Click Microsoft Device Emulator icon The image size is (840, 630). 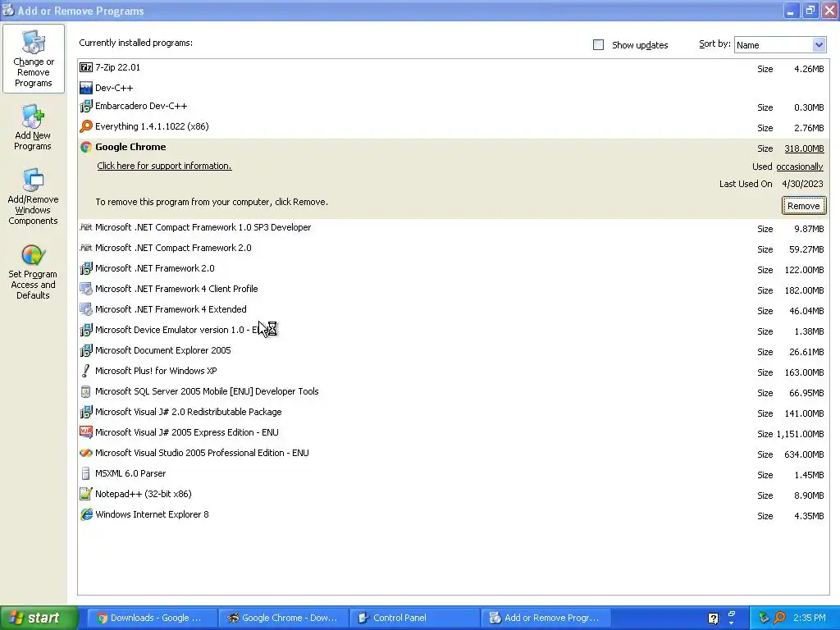pos(85,330)
